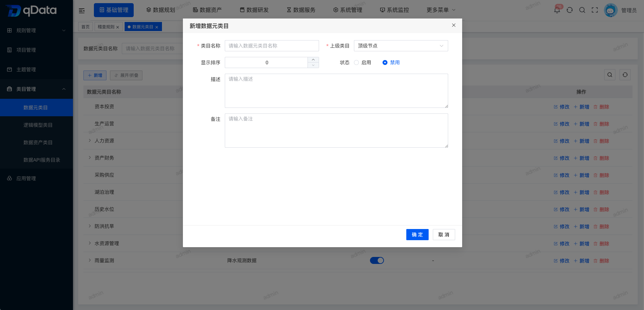The width and height of the screenshot is (644, 310).
Task: Go to 逻辑模型类目 in sidebar
Action: (36, 125)
